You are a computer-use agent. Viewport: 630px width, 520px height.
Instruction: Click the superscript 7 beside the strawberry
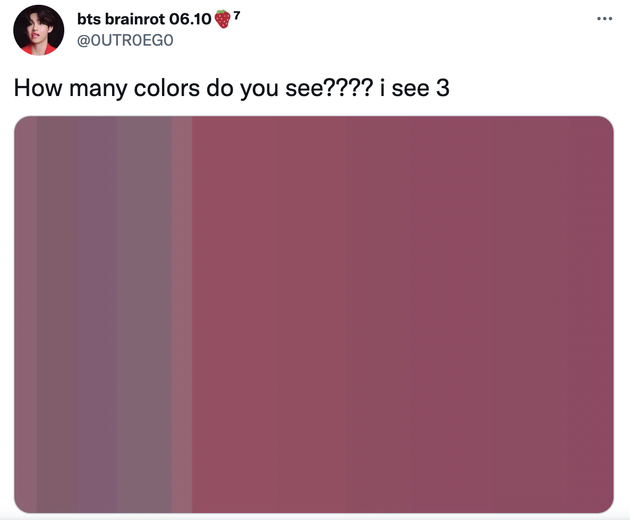pos(237,15)
